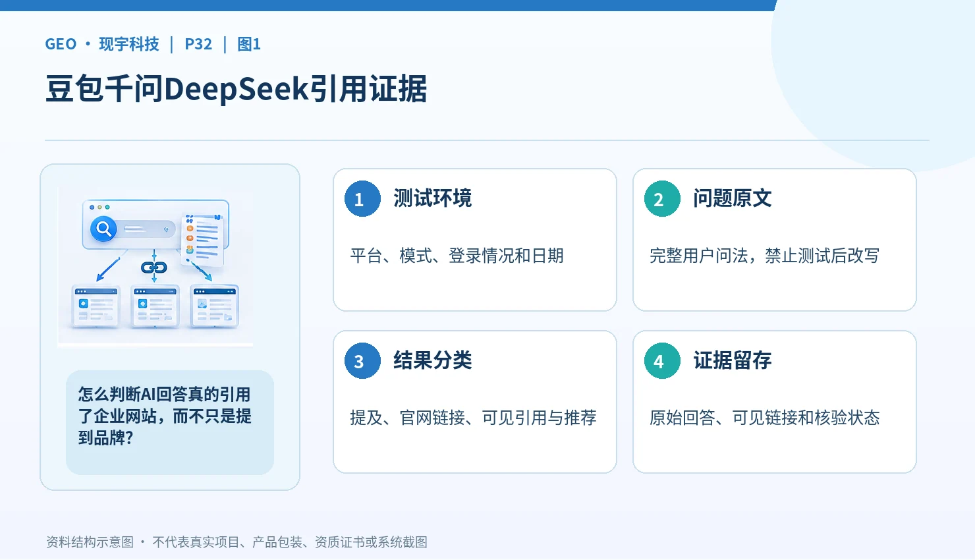Click the text '平台、模式、登录情况和日期'
975x560 pixels.
457,256
